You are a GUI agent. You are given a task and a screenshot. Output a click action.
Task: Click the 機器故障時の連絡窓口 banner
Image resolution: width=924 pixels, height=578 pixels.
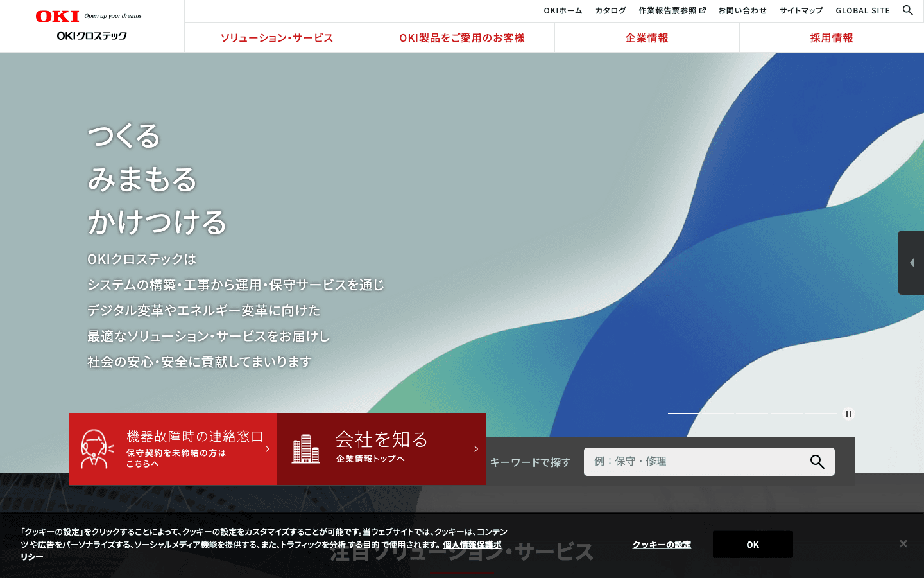click(x=173, y=449)
